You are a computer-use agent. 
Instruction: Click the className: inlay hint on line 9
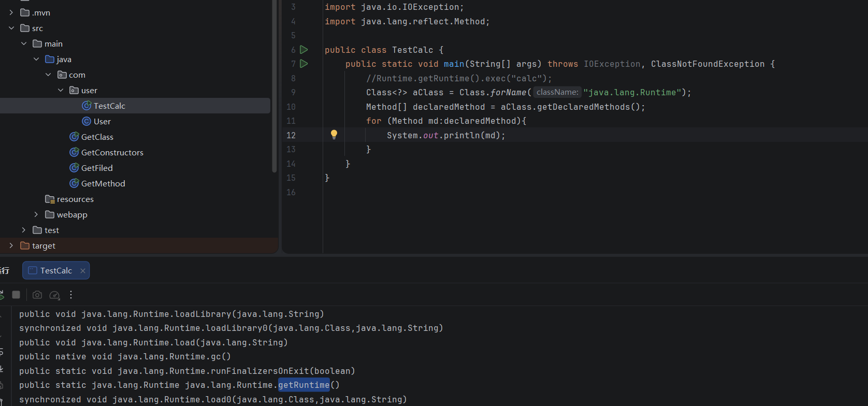click(557, 92)
